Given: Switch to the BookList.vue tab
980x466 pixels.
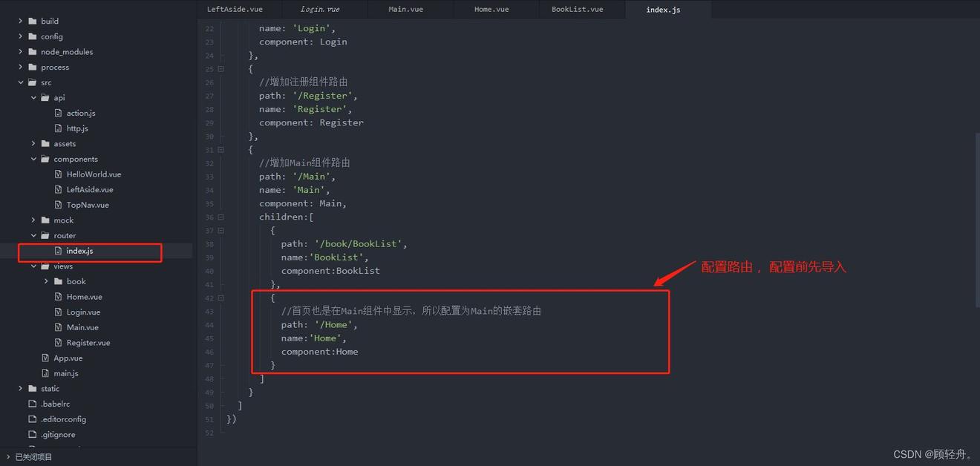Looking at the screenshot, I should tap(577, 10).
